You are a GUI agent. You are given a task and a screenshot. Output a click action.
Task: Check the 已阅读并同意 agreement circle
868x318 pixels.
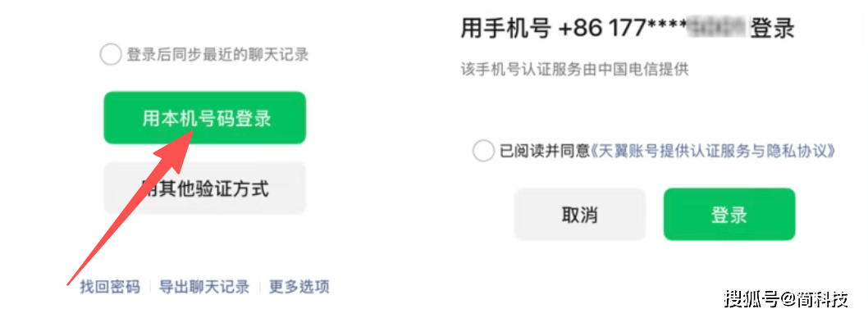483,151
